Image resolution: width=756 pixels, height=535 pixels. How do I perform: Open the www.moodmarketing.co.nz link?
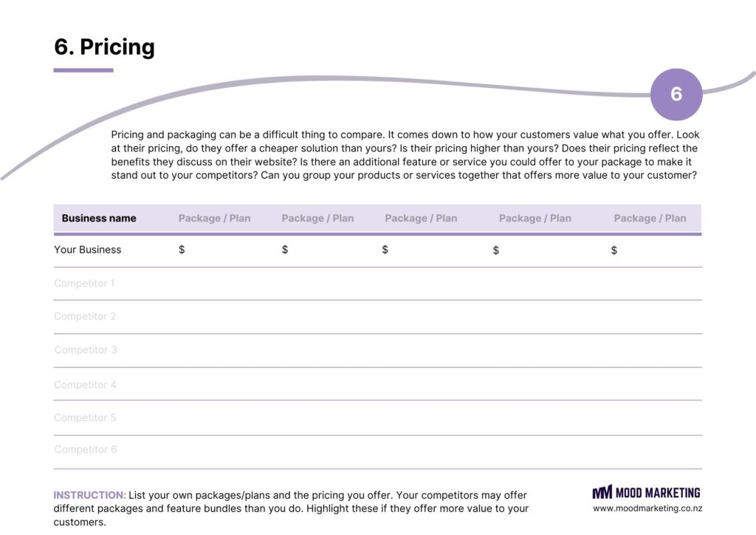point(647,508)
